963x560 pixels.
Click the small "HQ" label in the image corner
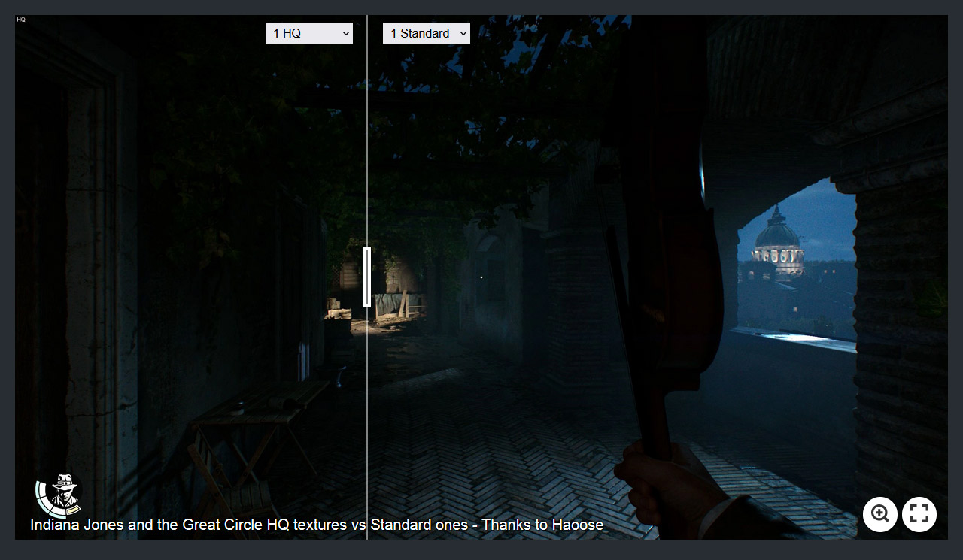[x=21, y=20]
